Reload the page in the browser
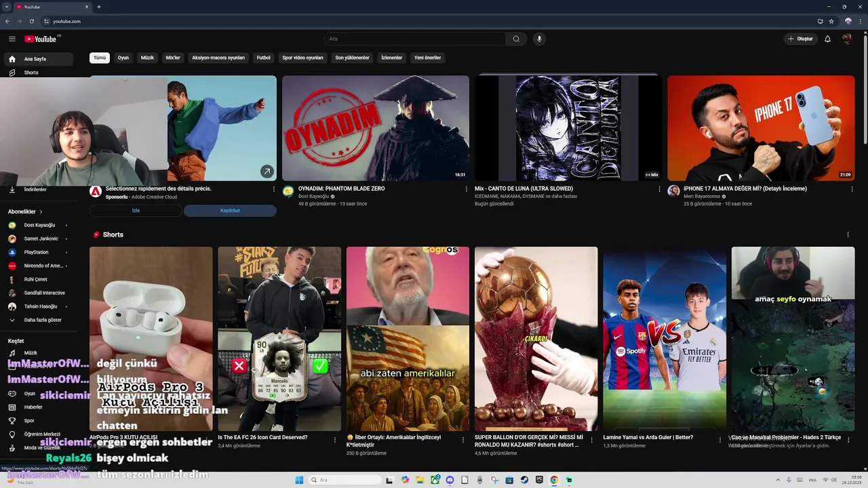Viewport: 868px width, 488px height. 31,21
